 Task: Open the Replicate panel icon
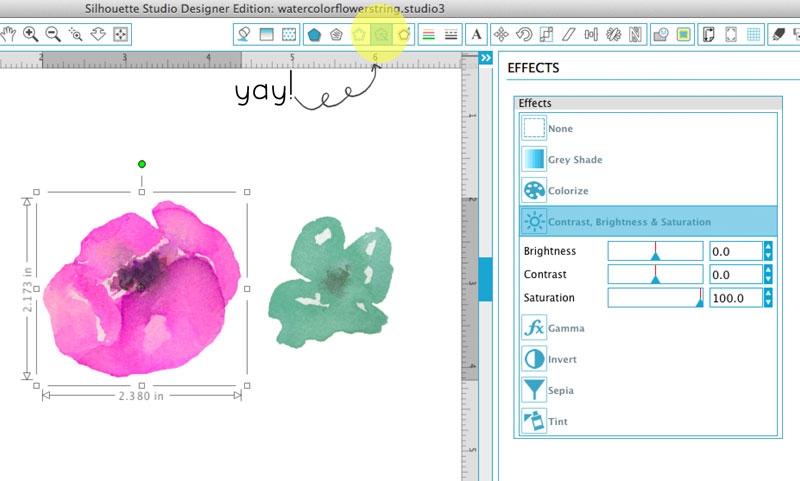click(x=613, y=34)
